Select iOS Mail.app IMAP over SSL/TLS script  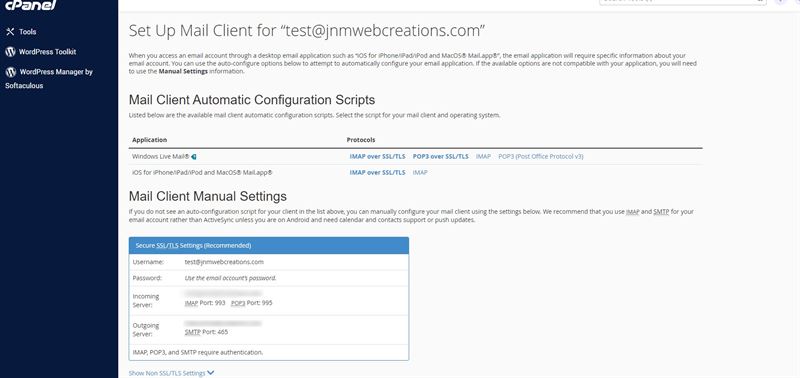pyautogui.click(x=377, y=172)
